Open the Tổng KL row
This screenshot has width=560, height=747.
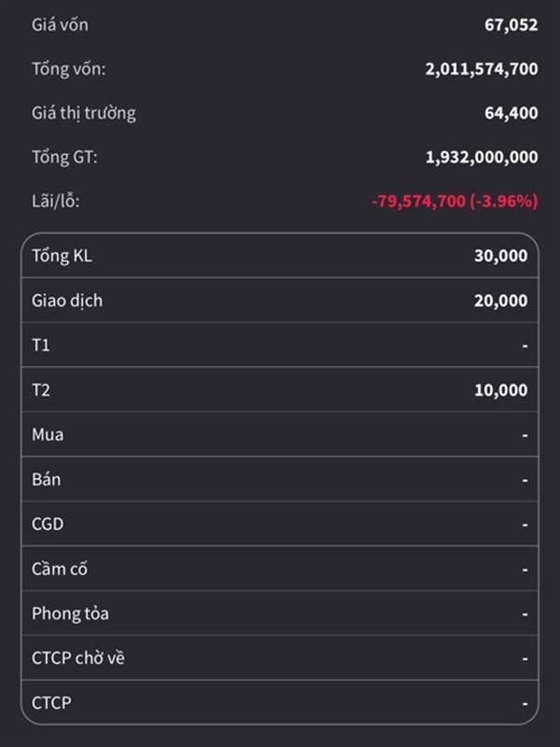(280, 255)
